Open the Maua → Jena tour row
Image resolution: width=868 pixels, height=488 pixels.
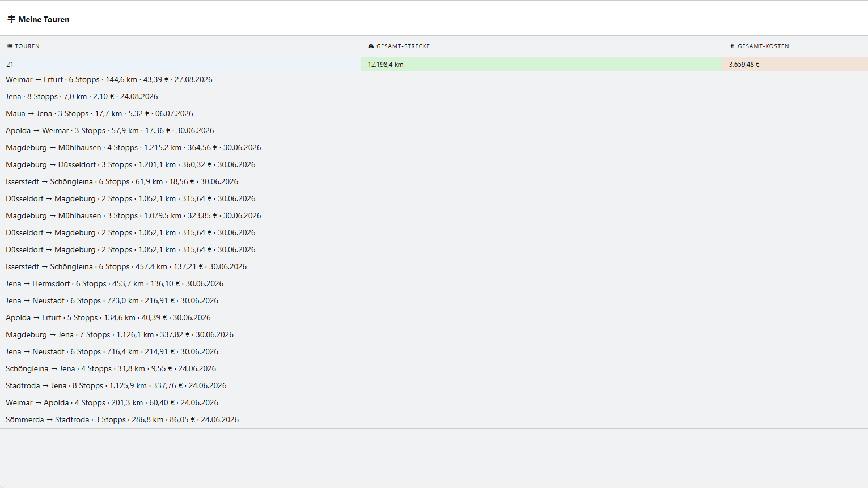click(x=434, y=114)
